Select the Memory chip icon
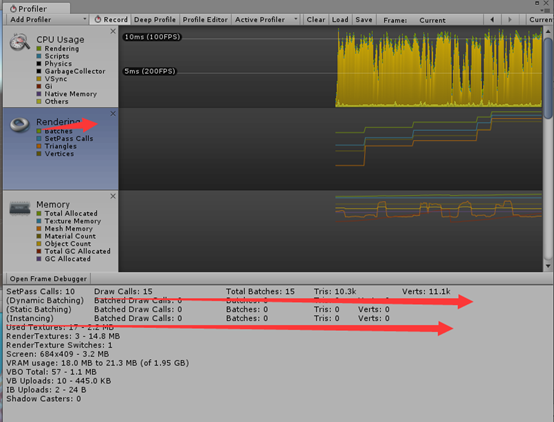Screen dimensions: 554x422 click(x=20, y=208)
